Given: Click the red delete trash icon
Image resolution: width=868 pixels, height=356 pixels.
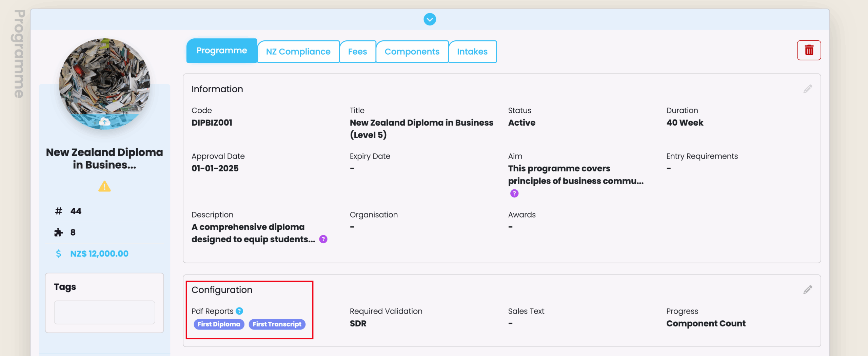Looking at the screenshot, I should (809, 50).
